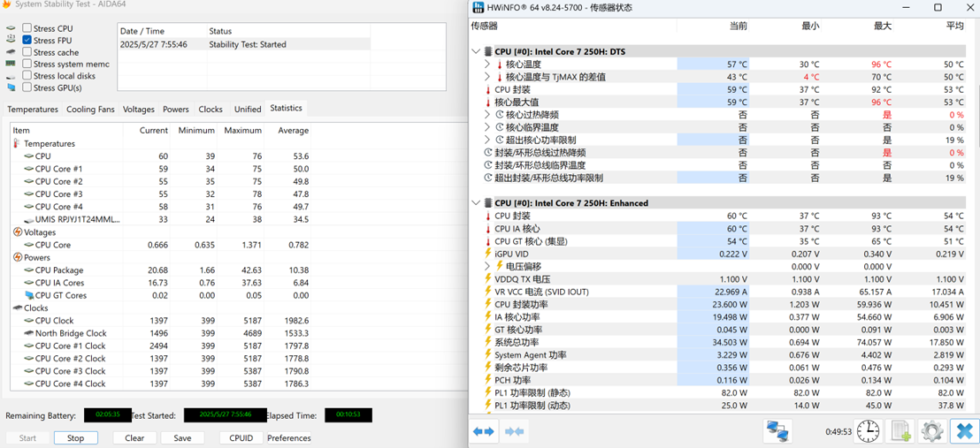Expand the 核心温度与 TjMAX 的差值 row
Screen dimensions: 980x448
pyautogui.click(x=487, y=77)
